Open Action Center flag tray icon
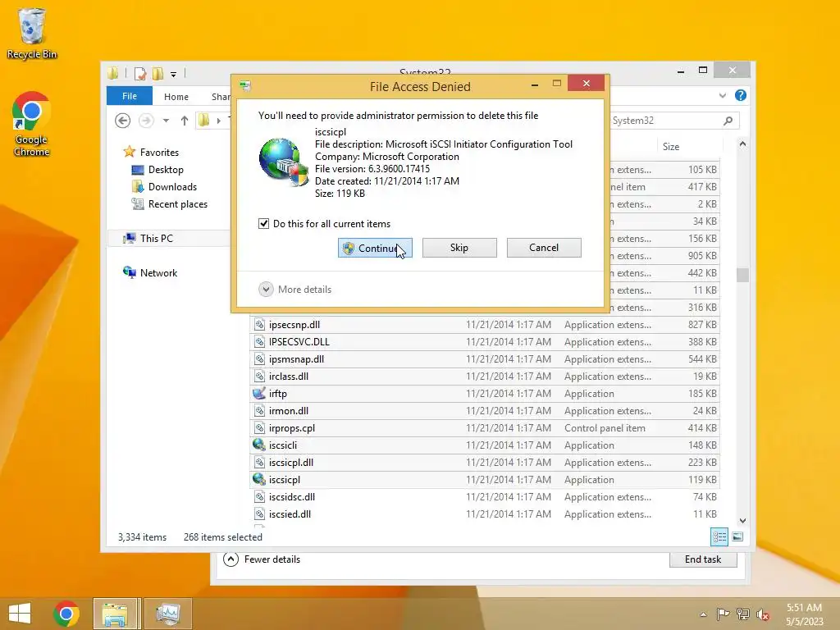Image resolution: width=840 pixels, height=630 pixels. coord(724,614)
